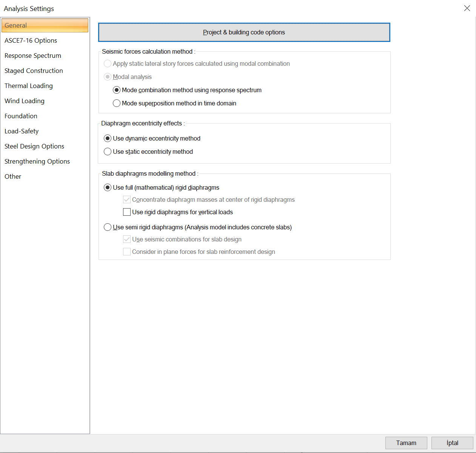The image size is (476, 453).
Task: Cancel the dialog with İptal button
Action: click(452, 443)
